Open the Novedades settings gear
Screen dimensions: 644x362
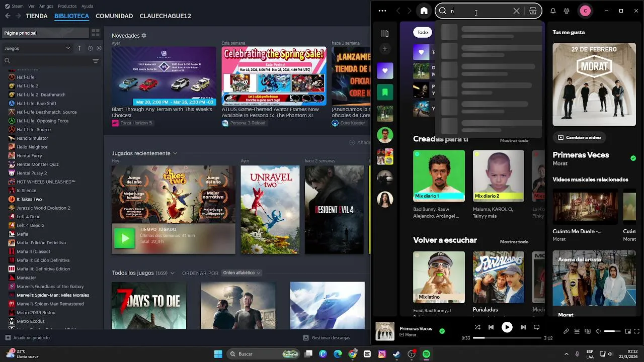144,36
